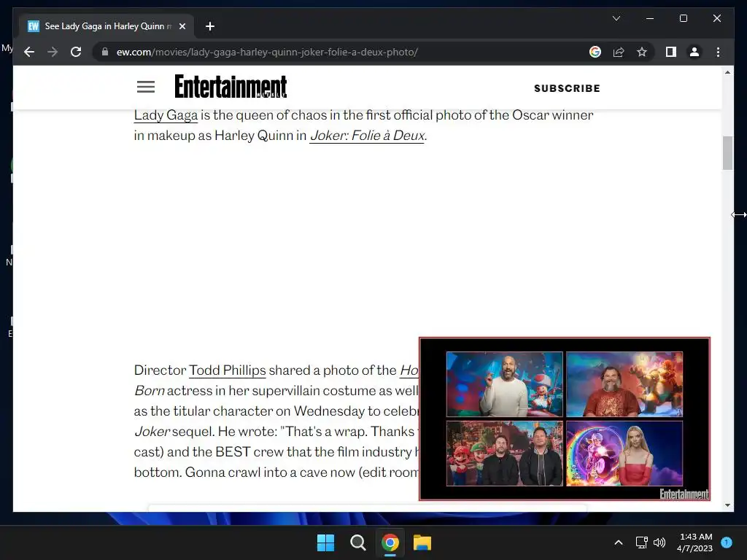
Task: Close the Lady Gaga Harley Quinn tab
Action: [x=182, y=26]
